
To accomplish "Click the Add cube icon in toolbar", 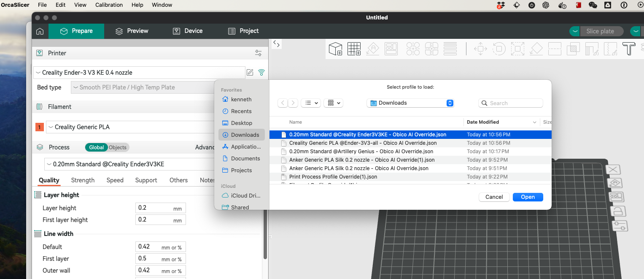I will tap(336, 49).
